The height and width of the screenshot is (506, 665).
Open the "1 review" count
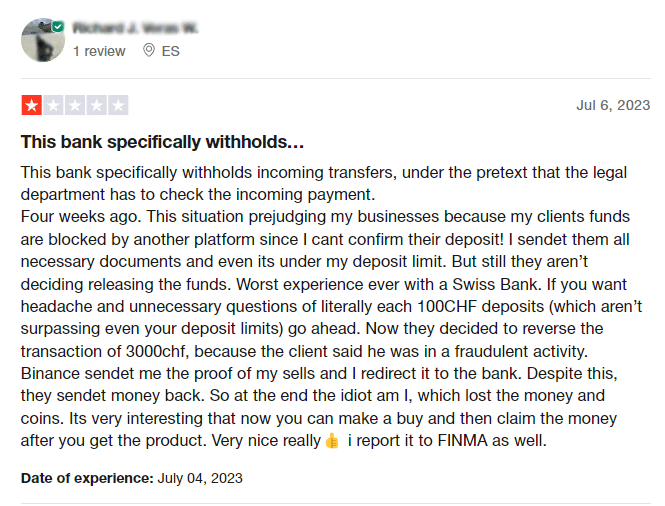pyautogui.click(x=99, y=51)
